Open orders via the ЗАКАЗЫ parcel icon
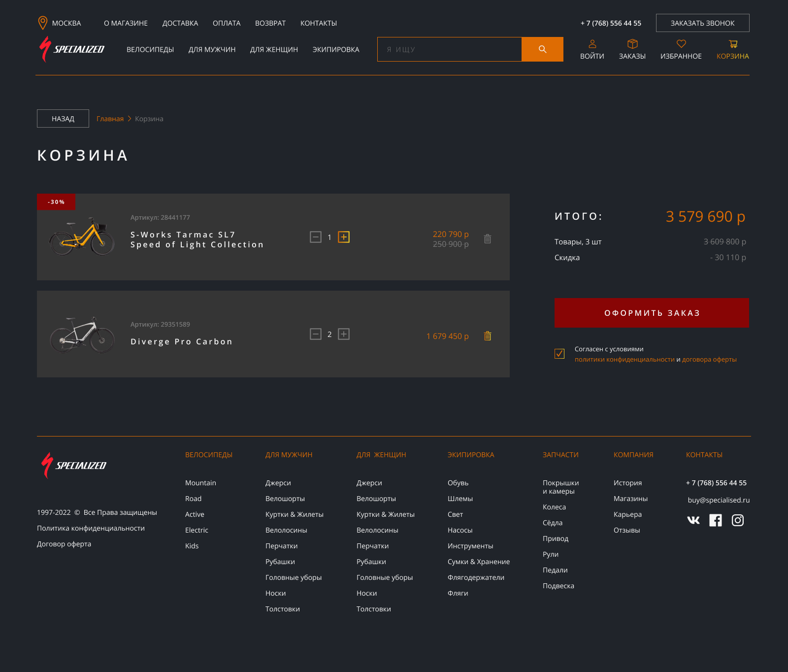 632,43
